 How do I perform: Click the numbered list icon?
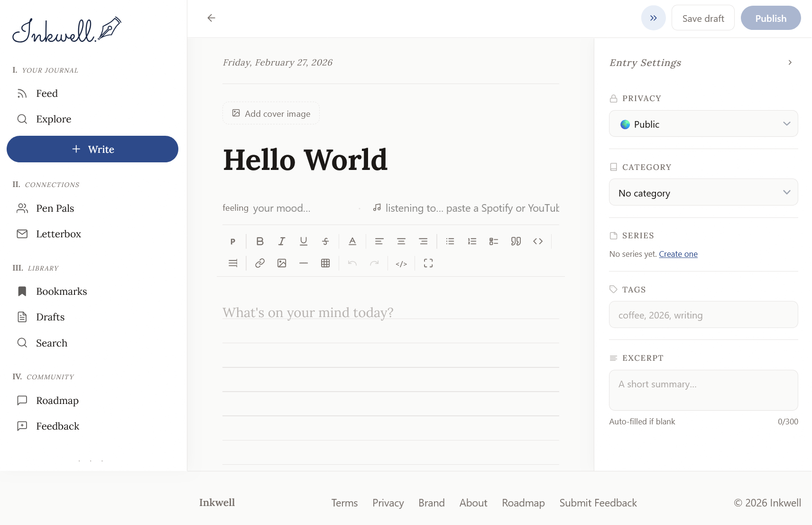[x=472, y=241]
